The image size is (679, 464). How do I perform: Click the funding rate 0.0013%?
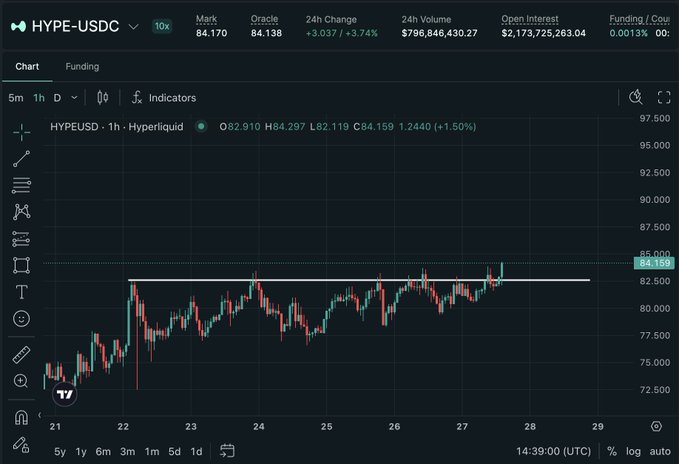[x=628, y=33]
